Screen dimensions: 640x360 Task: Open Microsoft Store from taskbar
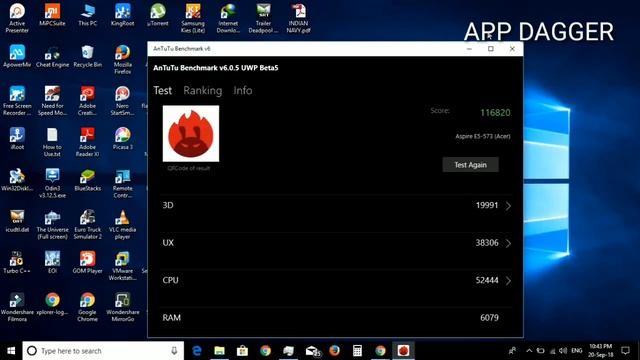click(242, 351)
